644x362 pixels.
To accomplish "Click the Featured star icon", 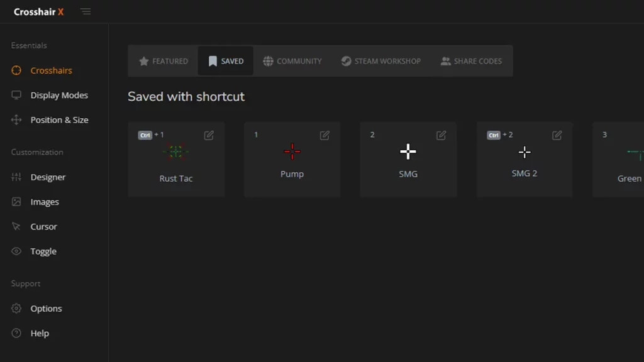I will point(144,61).
